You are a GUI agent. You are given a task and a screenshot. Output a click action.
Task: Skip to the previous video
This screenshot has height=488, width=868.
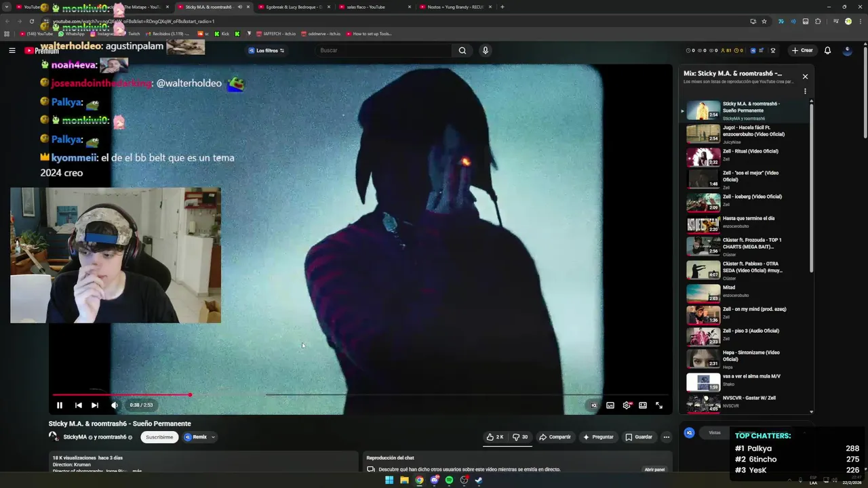(x=78, y=405)
